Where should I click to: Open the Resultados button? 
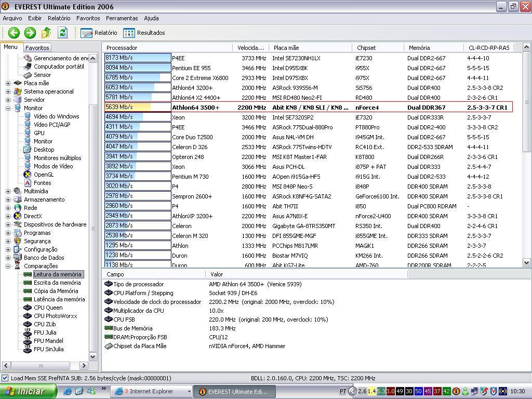click(144, 33)
